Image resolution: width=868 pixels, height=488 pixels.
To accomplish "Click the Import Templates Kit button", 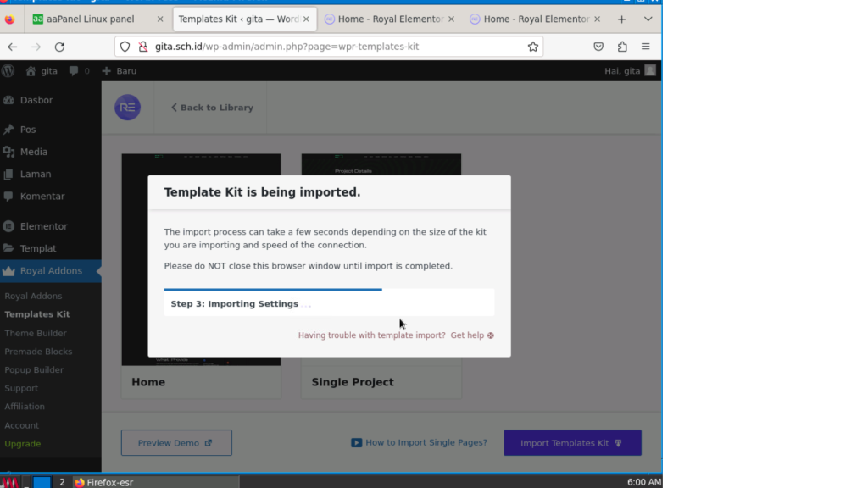I will tap(572, 442).
